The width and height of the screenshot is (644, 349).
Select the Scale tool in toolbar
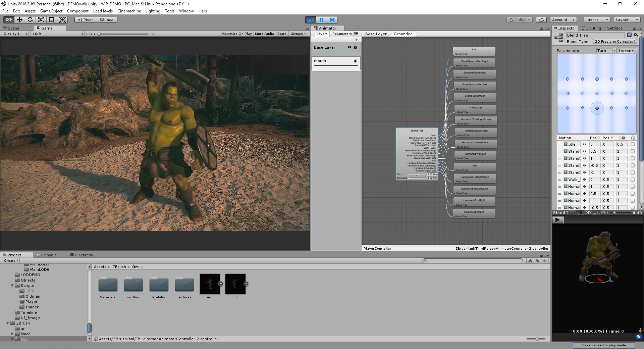[41, 20]
